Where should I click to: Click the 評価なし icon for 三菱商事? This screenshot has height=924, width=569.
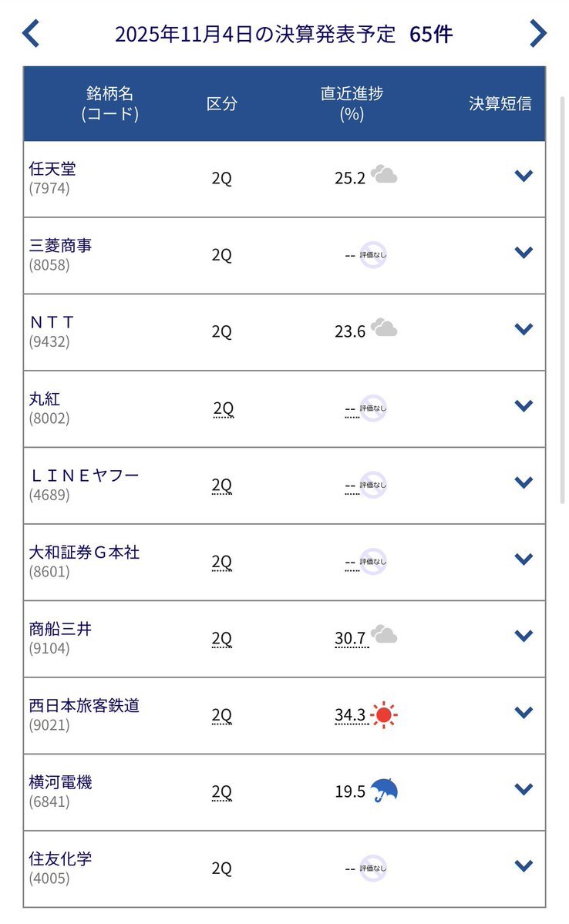(374, 254)
